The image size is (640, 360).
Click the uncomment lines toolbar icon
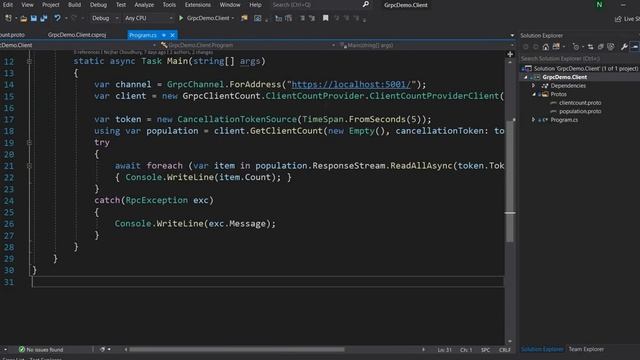[312, 18]
